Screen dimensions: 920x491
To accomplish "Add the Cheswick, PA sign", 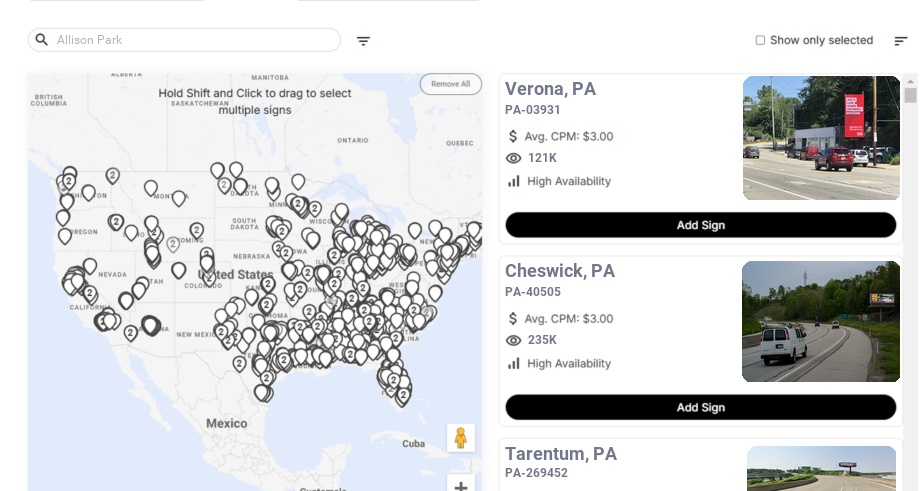I will pyautogui.click(x=700, y=407).
